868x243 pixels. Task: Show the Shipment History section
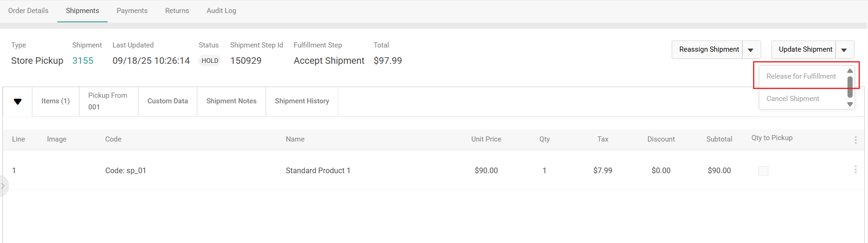(302, 101)
